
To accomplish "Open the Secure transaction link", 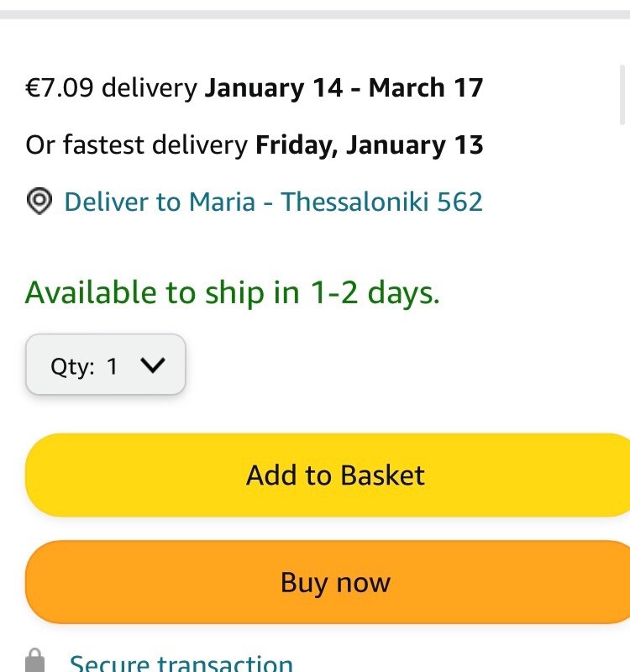I will tap(181, 663).
